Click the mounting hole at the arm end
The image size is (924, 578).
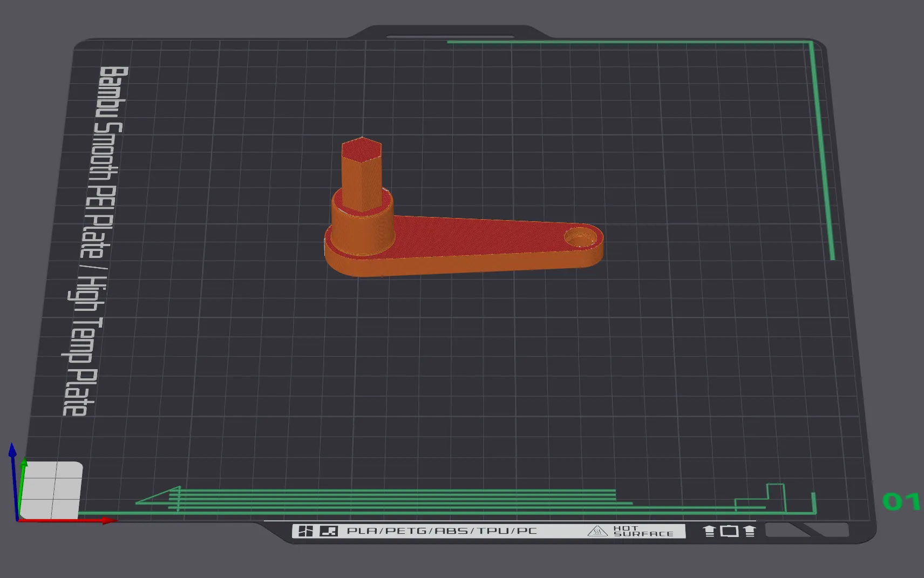(x=579, y=237)
